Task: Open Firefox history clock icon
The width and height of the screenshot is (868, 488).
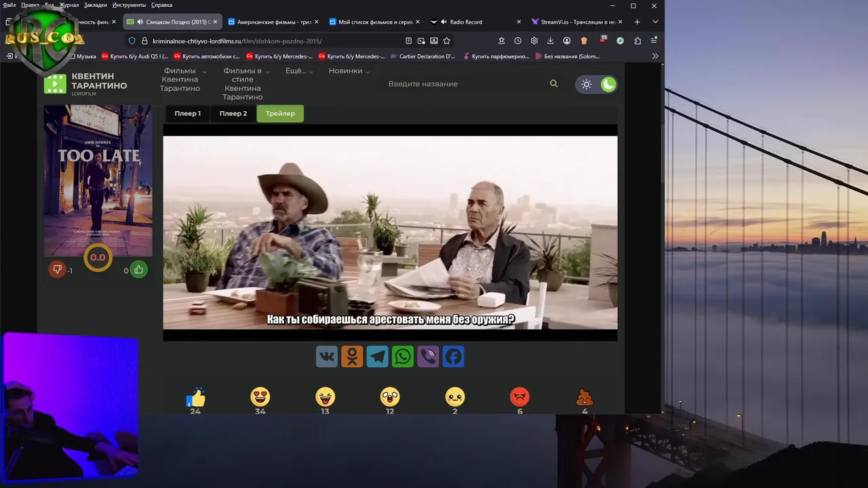Action: click(x=518, y=41)
